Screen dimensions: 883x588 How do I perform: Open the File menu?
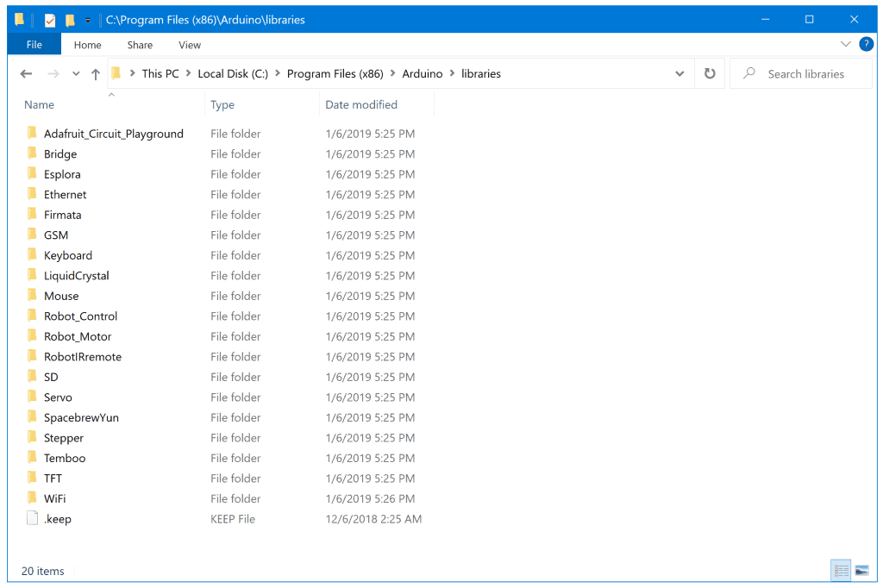tap(34, 45)
